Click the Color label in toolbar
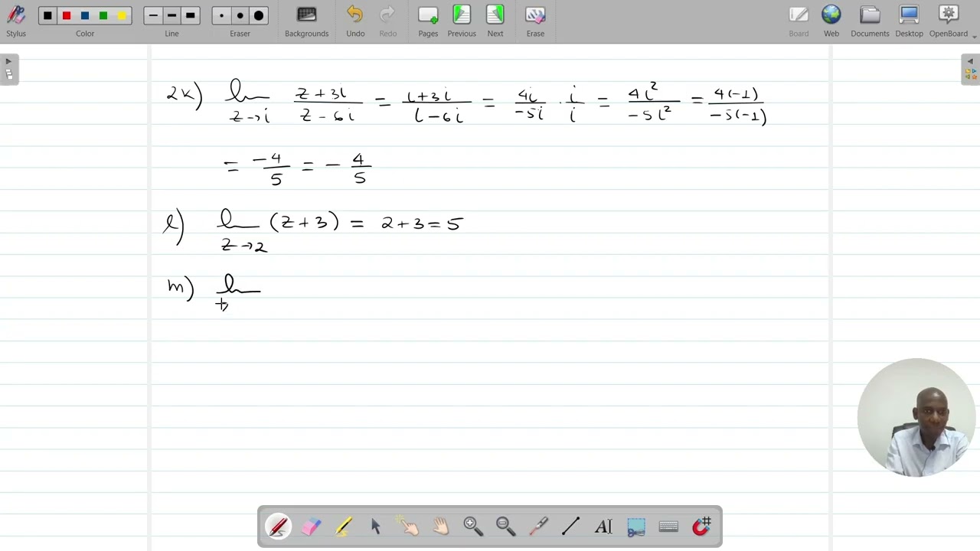980x551 pixels. click(x=85, y=34)
